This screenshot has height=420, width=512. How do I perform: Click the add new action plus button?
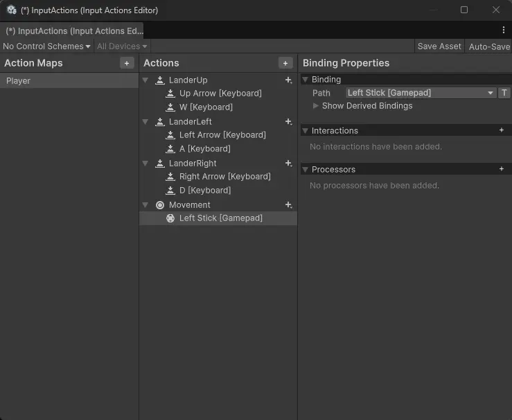[285, 63]
